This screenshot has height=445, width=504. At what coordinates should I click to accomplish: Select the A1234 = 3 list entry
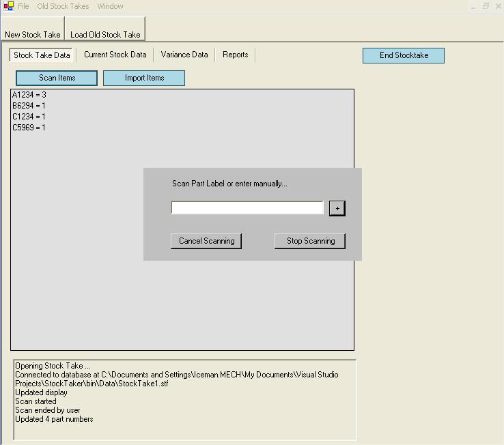29,95
